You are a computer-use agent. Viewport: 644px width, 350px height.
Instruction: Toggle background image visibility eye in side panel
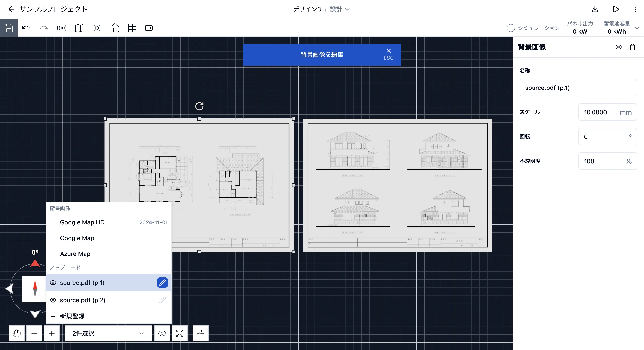tap(619, 47)
